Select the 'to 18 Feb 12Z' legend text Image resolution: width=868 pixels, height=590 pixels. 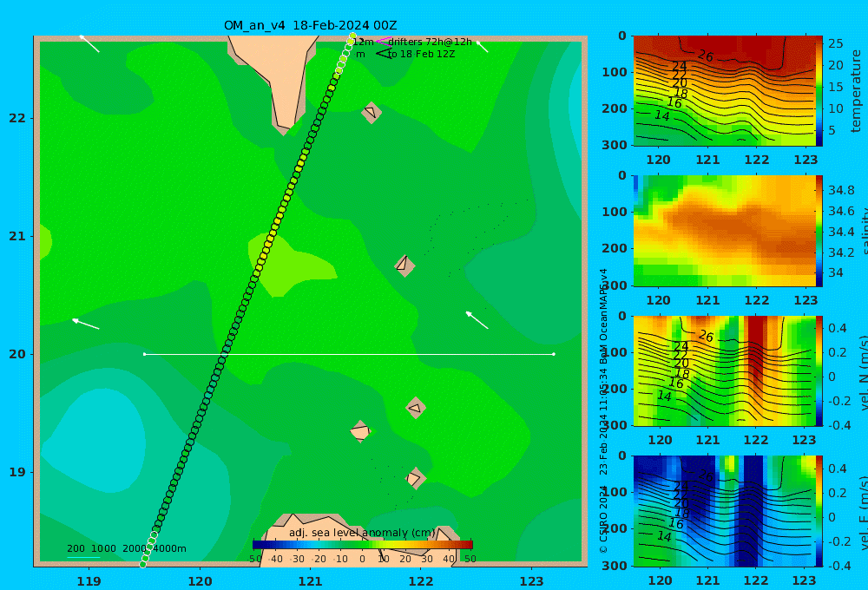pos(421,55)
